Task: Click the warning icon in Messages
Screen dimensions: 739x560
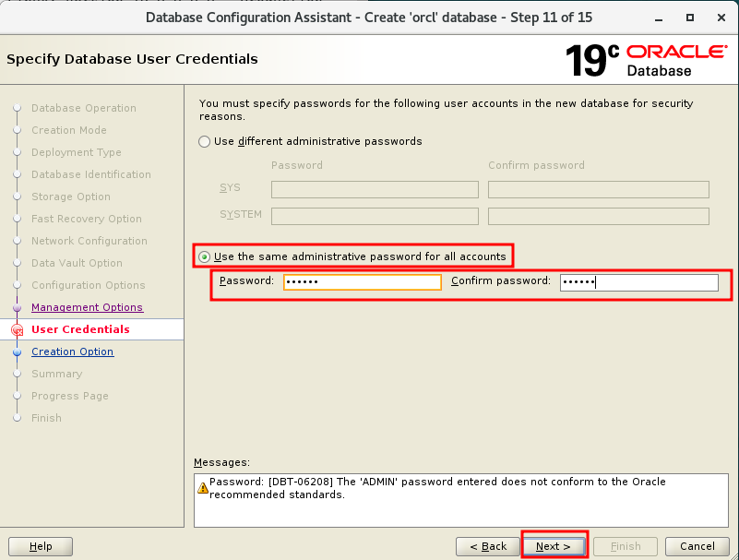Action: click(203, 488)
